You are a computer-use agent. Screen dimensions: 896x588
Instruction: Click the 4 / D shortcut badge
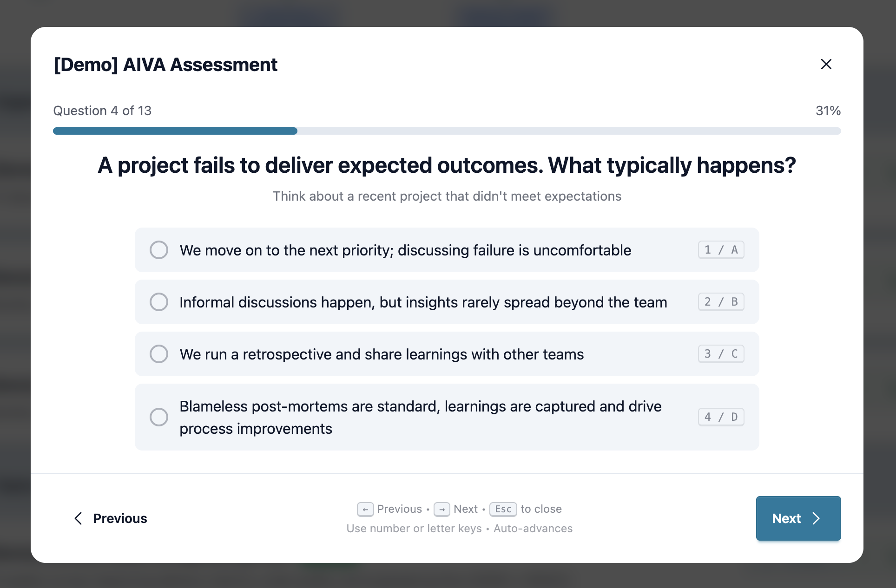pos(721,417)
